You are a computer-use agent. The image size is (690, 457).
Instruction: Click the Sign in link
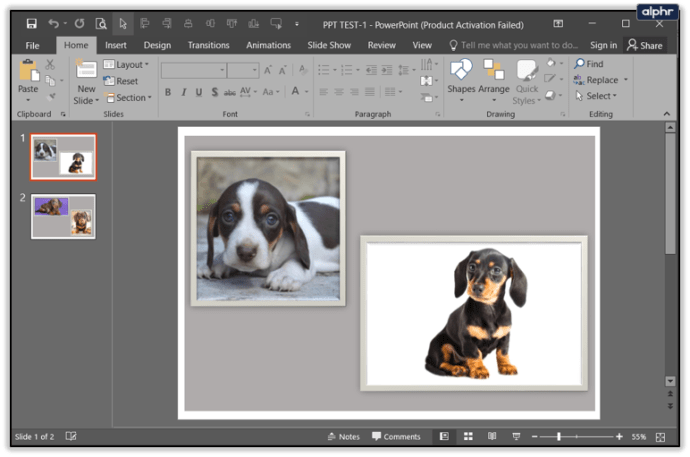coord(603,45)
